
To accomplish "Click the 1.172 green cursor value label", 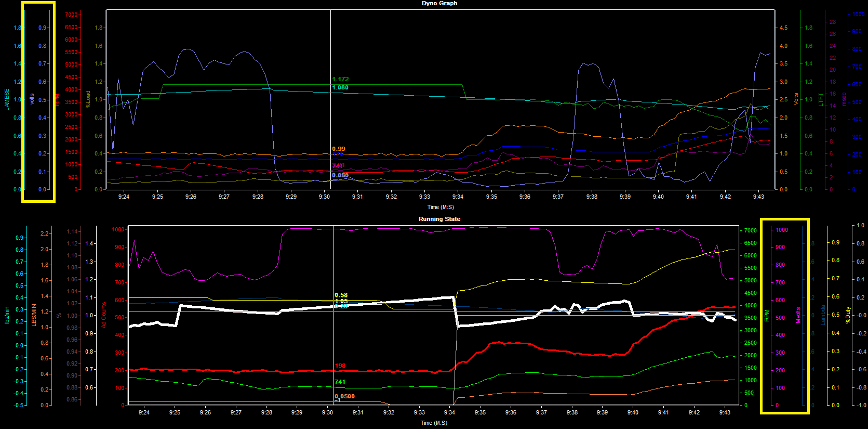I will [x=340, y=79].
